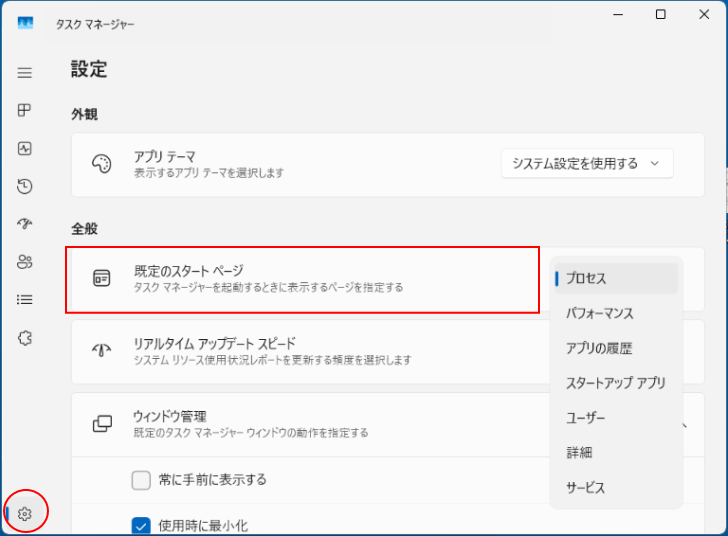Viewport: 728px width, 536px height.
Task: Click the page icon beside 既定のスタート ページ
Action: [102, 278]
